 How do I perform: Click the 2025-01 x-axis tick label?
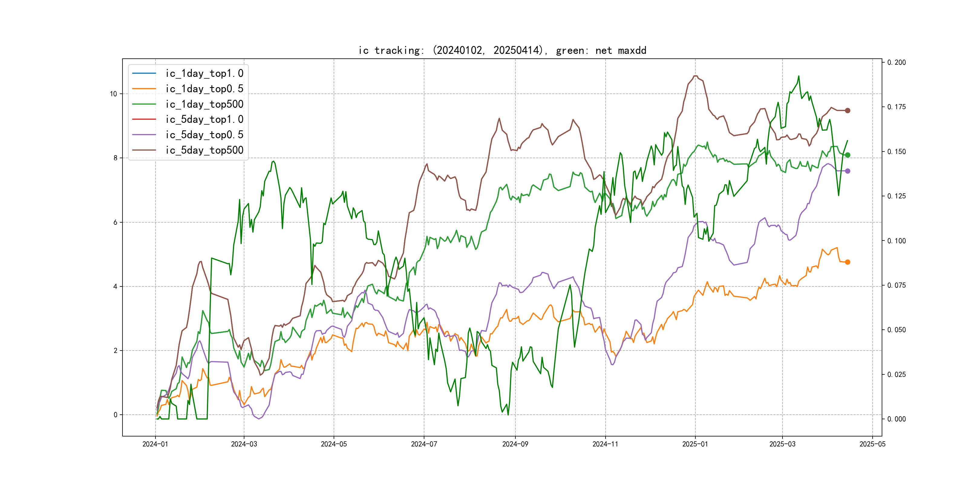[x=695, y=444]
